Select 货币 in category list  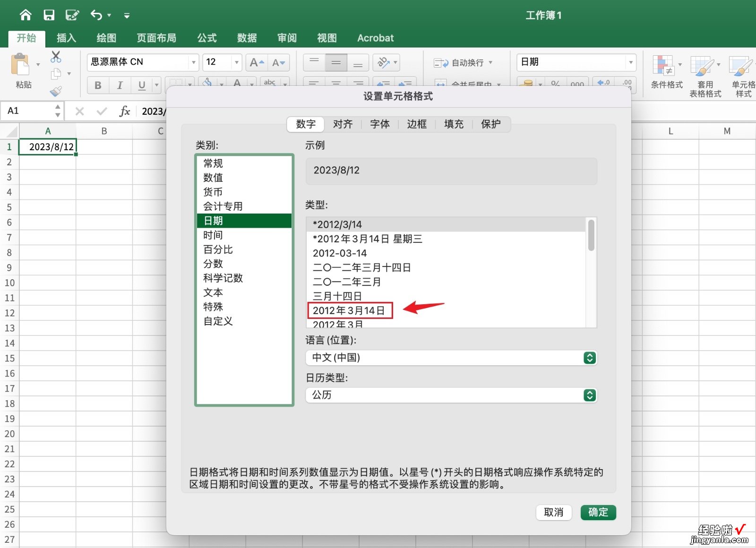pyautogui.click(x=244, y=192)
